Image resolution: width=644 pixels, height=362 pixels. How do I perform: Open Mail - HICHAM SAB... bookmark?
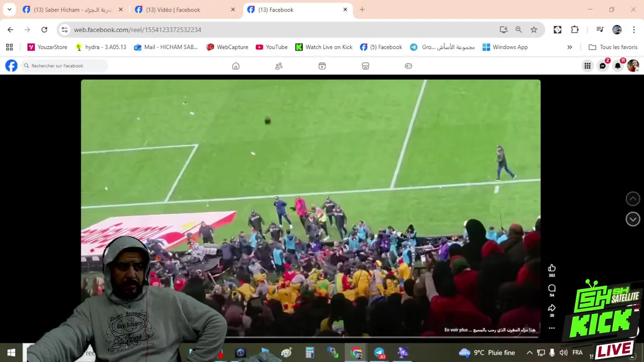pos(166,47)
